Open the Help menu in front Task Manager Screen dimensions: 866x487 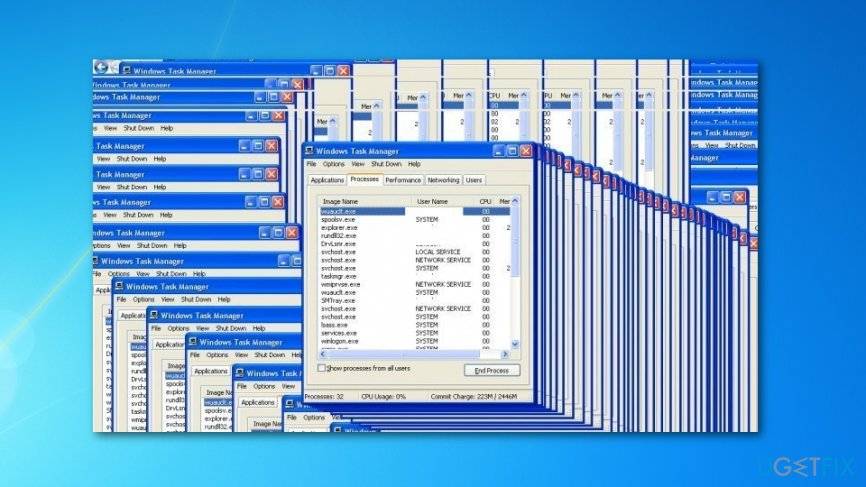(x=414, y=164)
